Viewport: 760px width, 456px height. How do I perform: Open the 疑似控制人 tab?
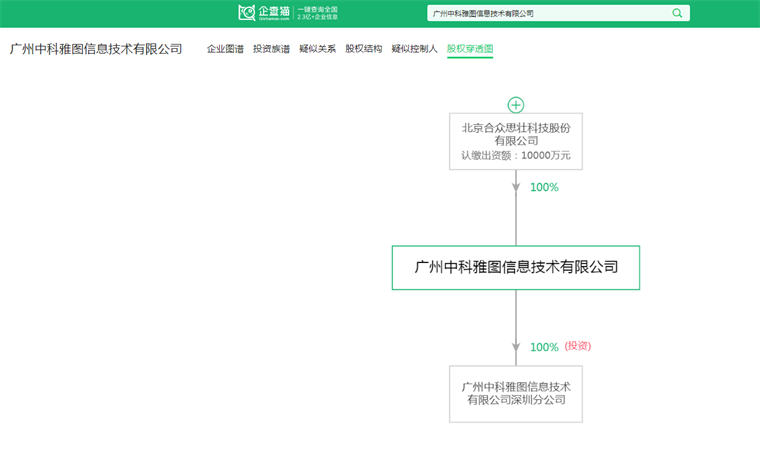[x=414, y=49]
